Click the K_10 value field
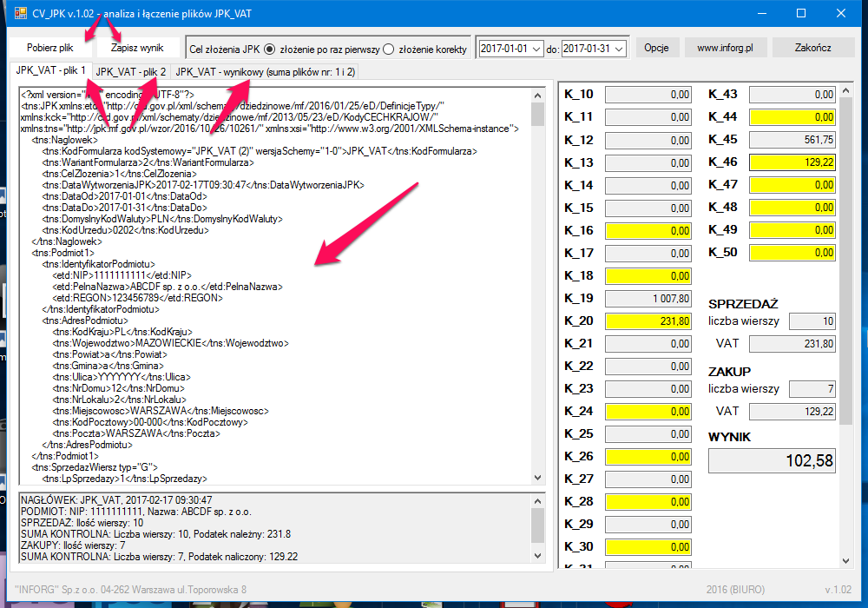 648,95
